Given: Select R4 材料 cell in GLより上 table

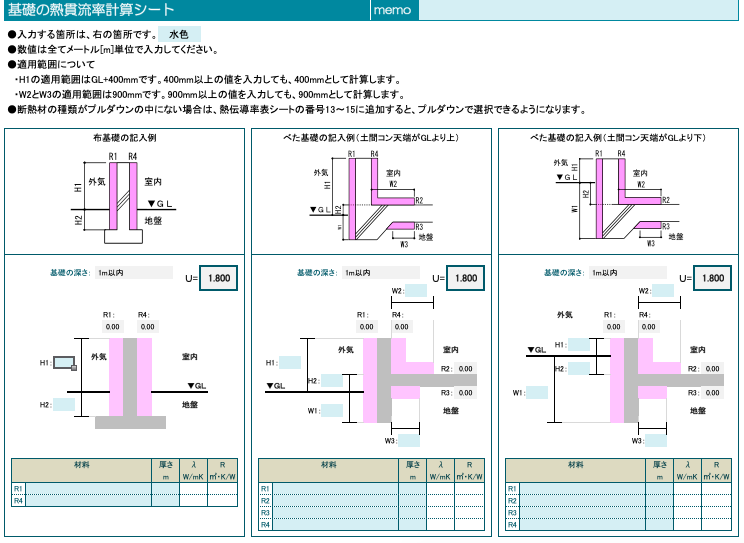Looking at the screenshot, I should pos(335,524).
